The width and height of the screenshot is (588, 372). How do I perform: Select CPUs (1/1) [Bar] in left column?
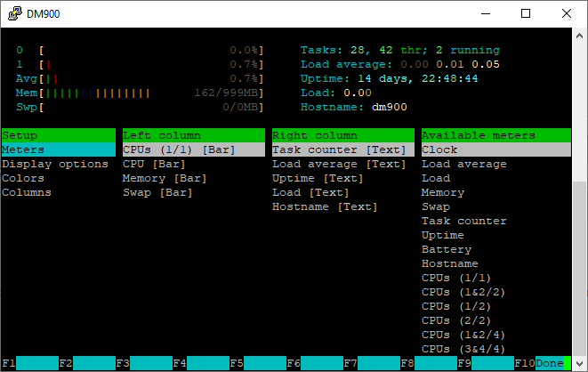click(x=178, y=150)
